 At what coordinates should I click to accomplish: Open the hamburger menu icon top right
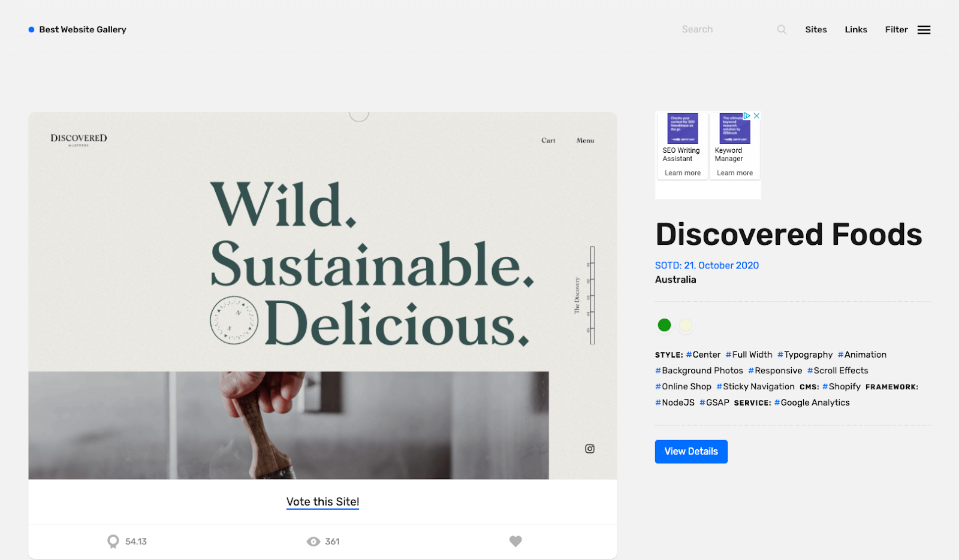tap(924, 29)
